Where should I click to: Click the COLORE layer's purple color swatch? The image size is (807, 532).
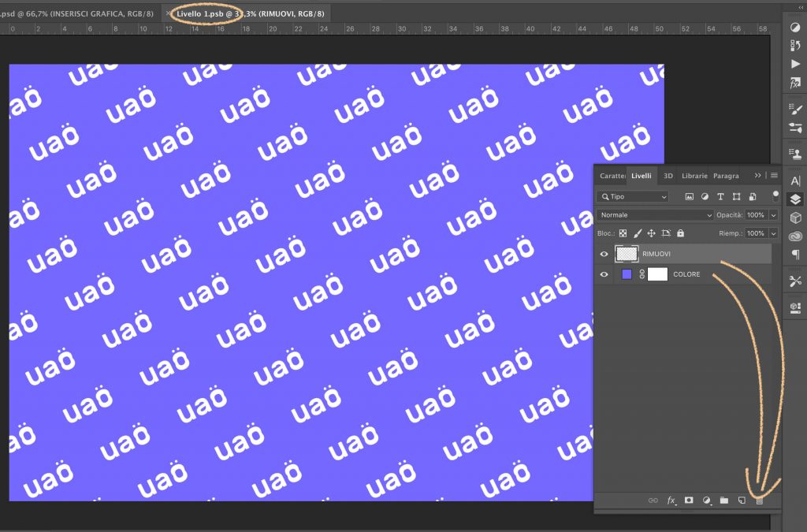coord(627,274)
